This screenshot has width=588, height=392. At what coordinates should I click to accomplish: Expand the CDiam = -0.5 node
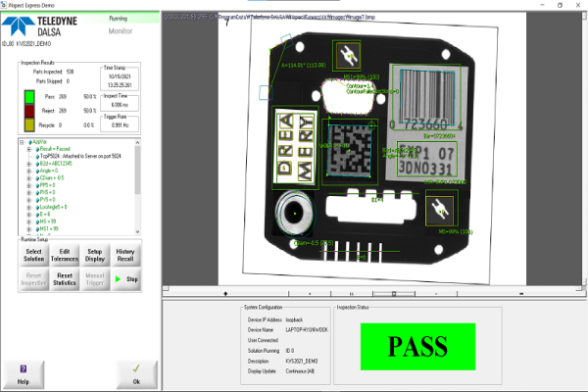tap(28, 178)
